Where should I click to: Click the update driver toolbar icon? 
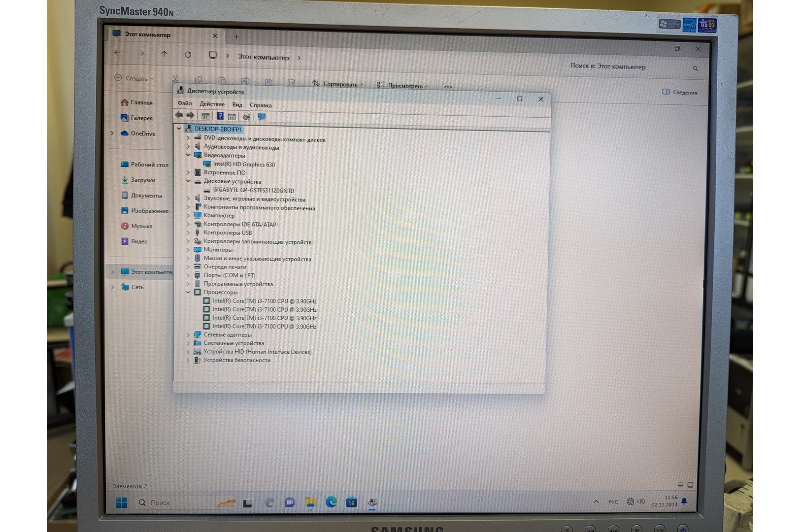click(246, 117)
